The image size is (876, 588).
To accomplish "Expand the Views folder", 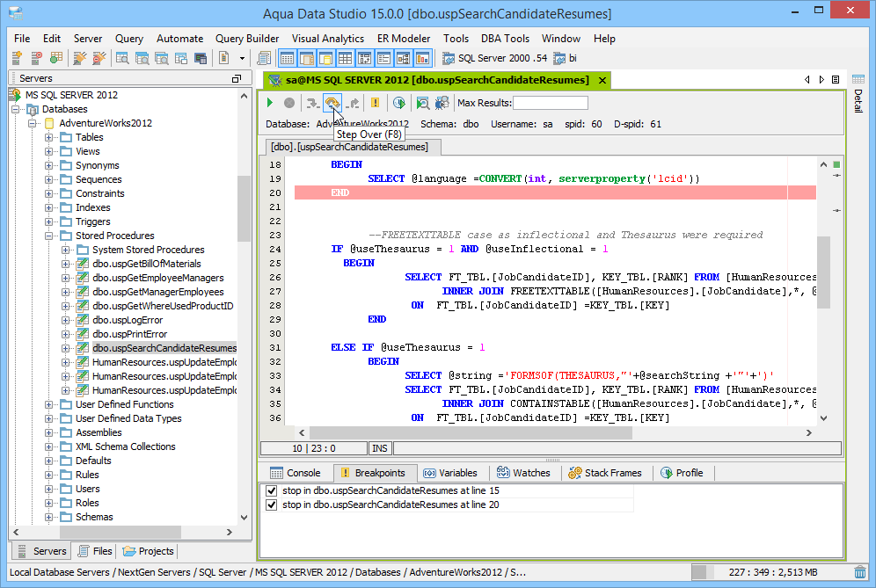I will pyautogui.click(x=48, y=151).
